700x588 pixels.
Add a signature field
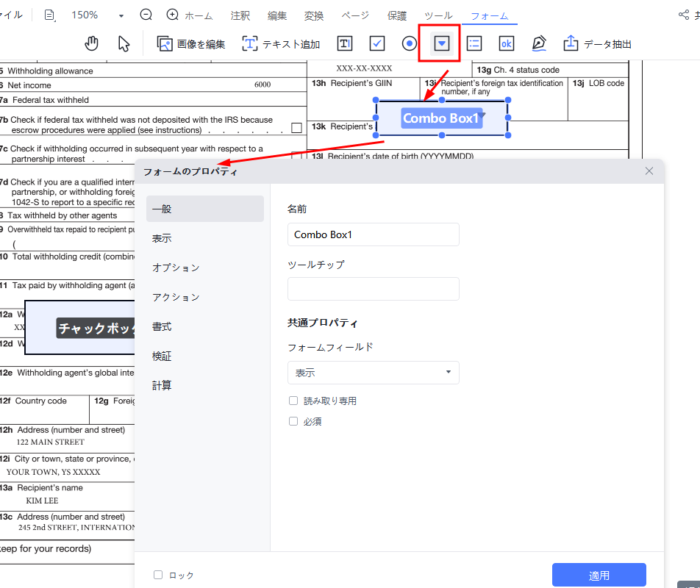pos(539,43)
